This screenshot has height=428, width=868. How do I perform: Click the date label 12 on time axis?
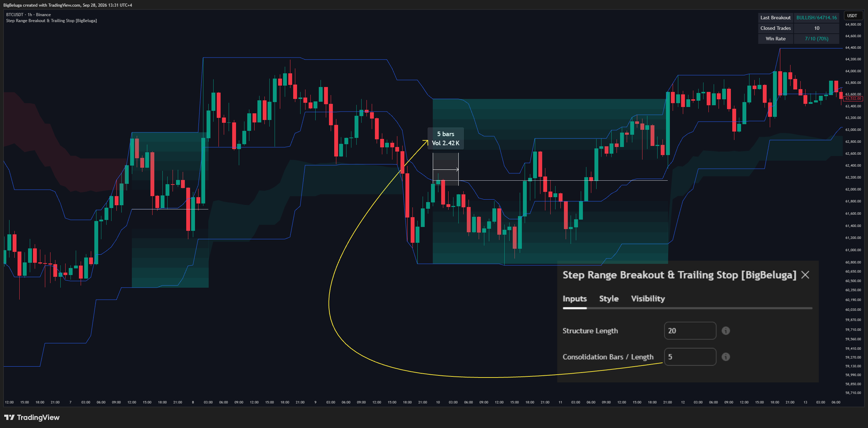coord(683,402)
